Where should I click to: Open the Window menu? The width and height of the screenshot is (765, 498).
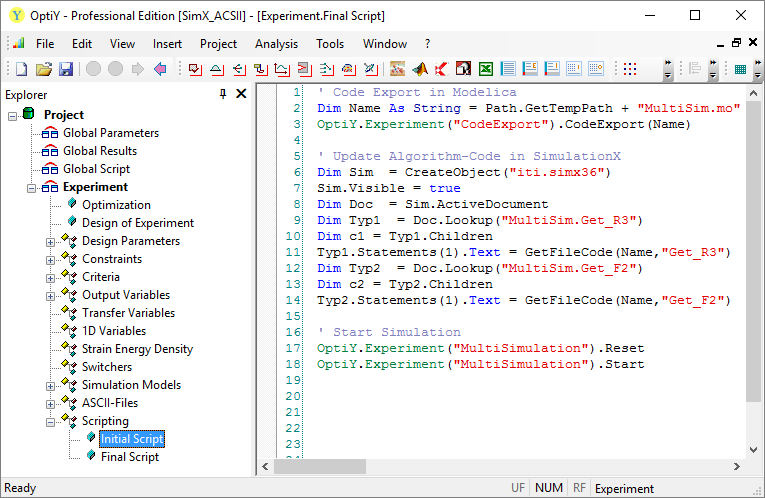[x=384, y=44]
